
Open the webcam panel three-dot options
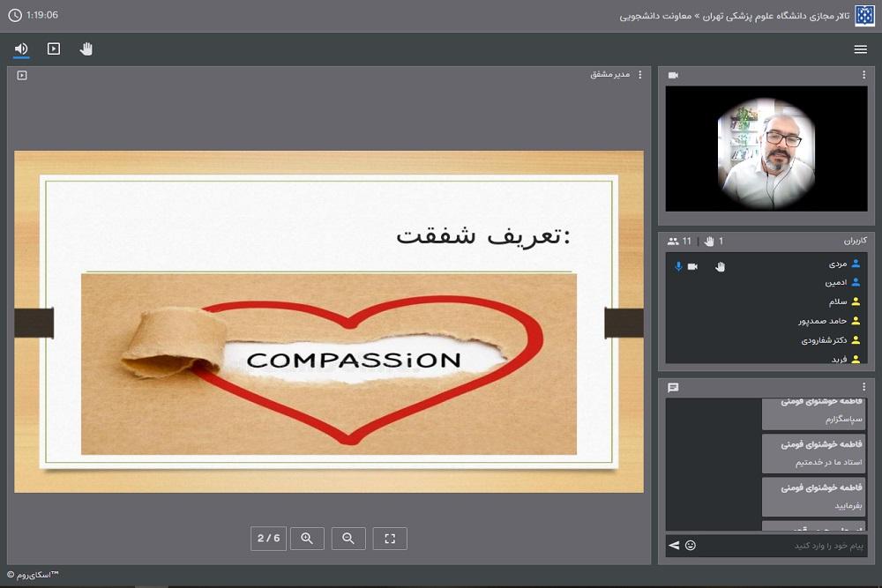point(863,76)
